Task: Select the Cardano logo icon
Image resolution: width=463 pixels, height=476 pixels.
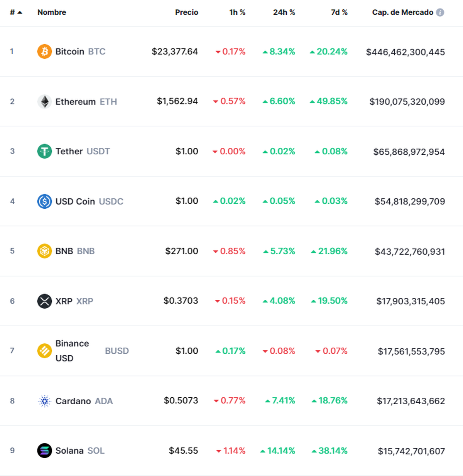Action: [44, 401]
